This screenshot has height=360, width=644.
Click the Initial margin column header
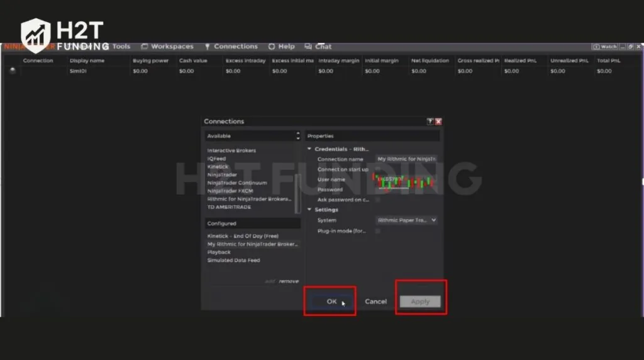(382, 60)
